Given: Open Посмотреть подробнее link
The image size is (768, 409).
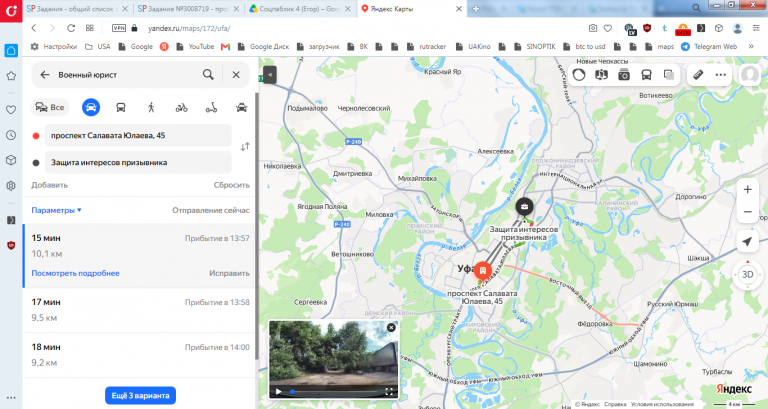Looking at the screenshot, I should click(75, 273).
